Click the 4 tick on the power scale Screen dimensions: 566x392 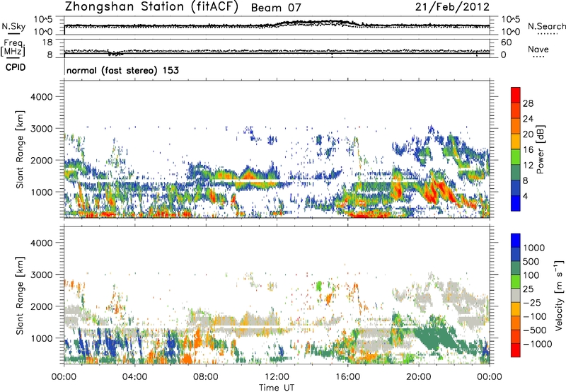coord(525,196)
